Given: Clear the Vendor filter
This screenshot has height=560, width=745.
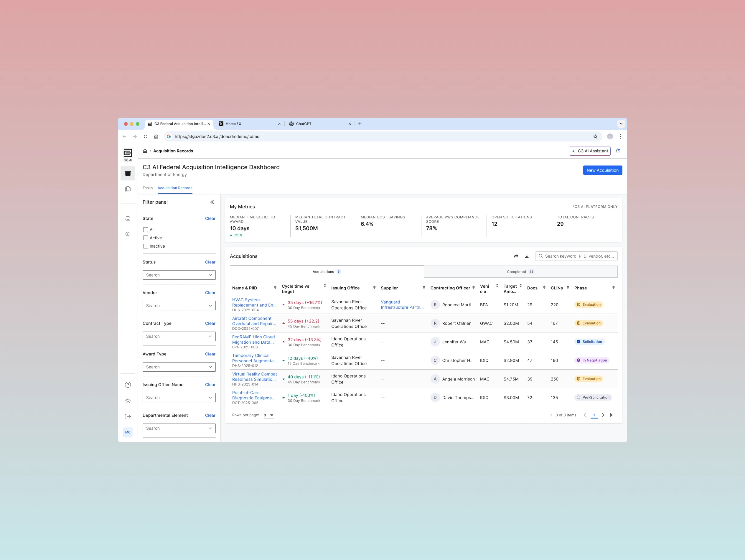Looking at the screenshot, I should coord(210,293).
